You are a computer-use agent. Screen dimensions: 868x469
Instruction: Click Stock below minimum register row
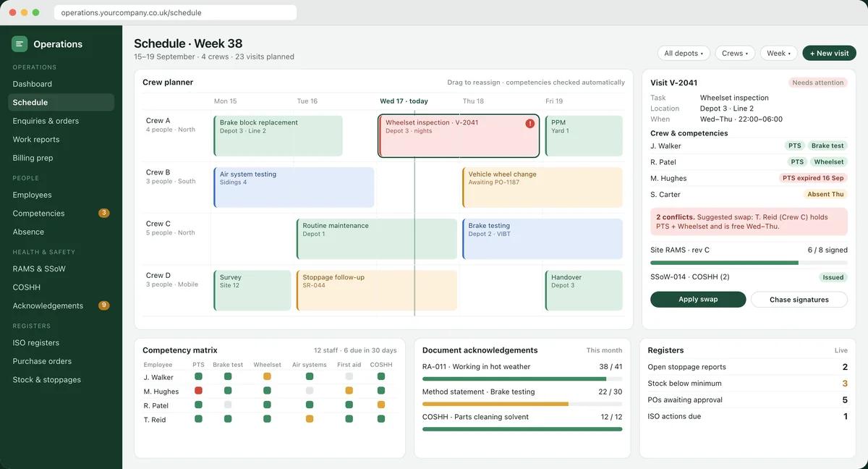tap(747, 384)
